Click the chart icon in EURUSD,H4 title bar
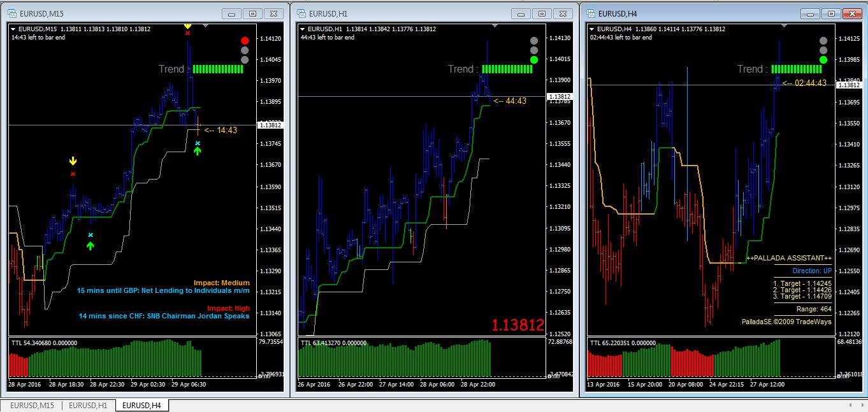Viewport: 868px width, 412px height. 590,13
